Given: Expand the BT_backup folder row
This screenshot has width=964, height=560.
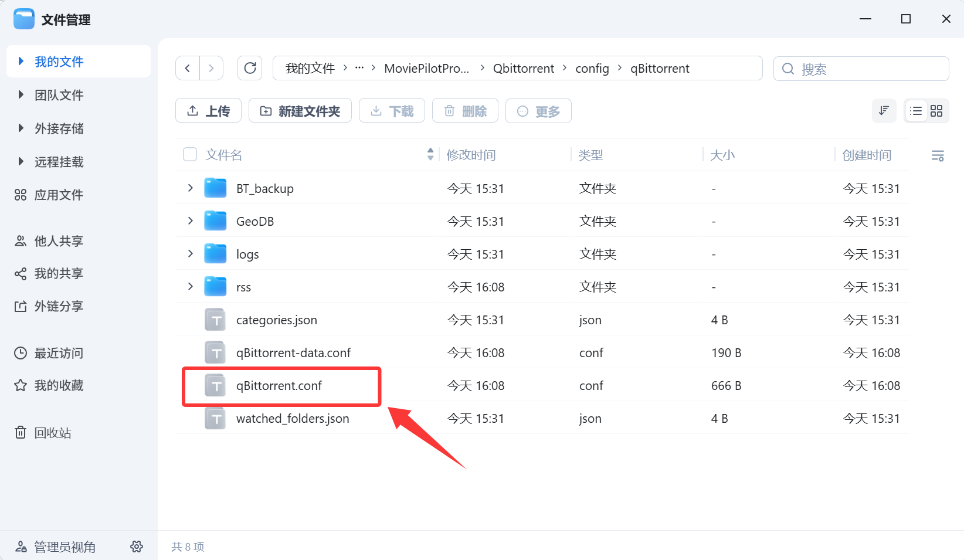Looking at the screenshot, I should (190, 188).
